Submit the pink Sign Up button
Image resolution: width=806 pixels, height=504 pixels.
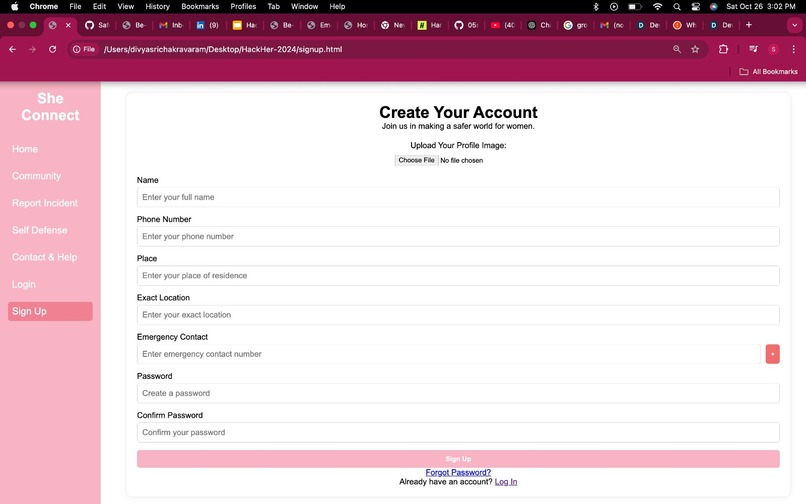(458, 459)
